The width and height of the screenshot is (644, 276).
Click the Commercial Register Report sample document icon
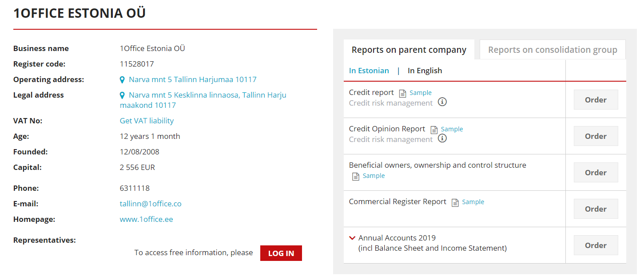(455, 202)
